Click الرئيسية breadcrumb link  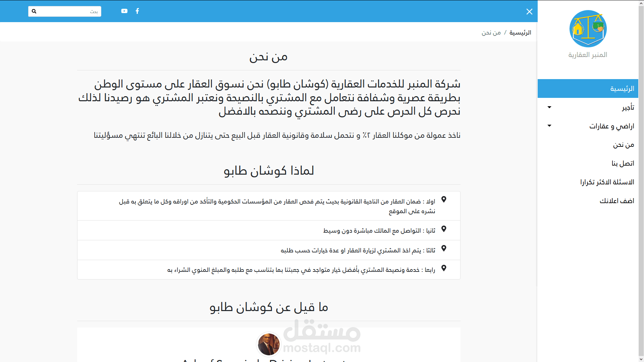point(520,33)
